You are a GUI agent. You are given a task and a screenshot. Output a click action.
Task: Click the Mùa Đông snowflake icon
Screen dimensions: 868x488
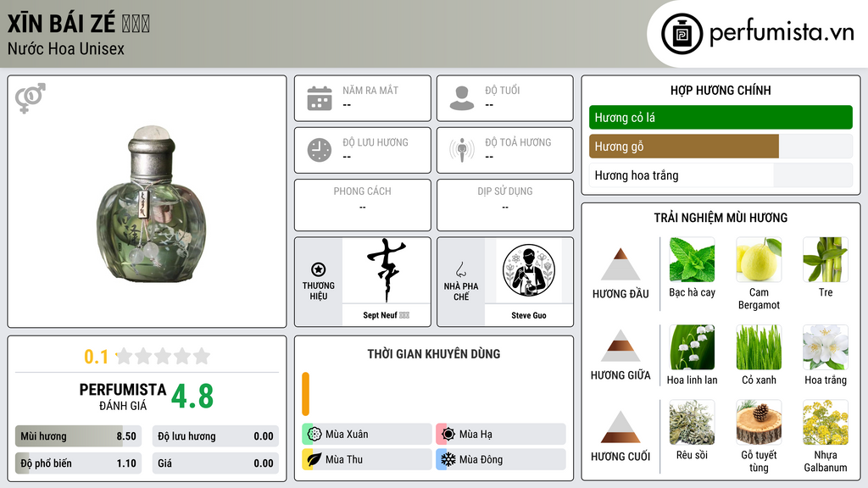pyautogui.click(x=448, y=459)
